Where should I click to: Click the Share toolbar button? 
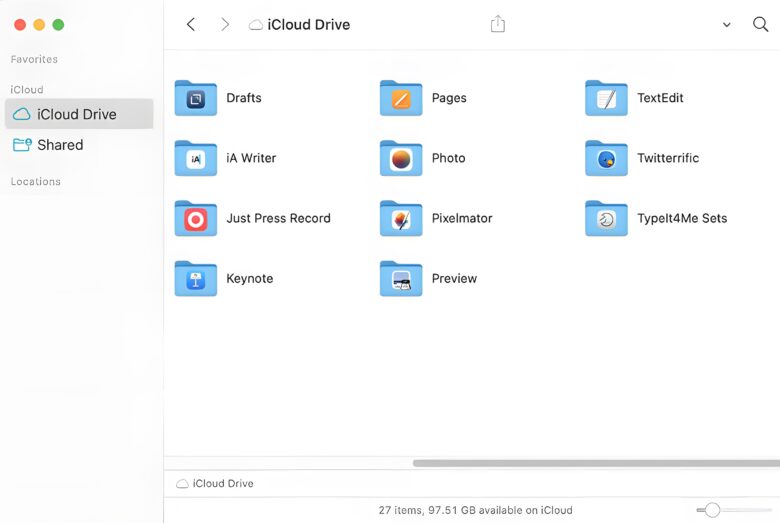click(498, 24)
